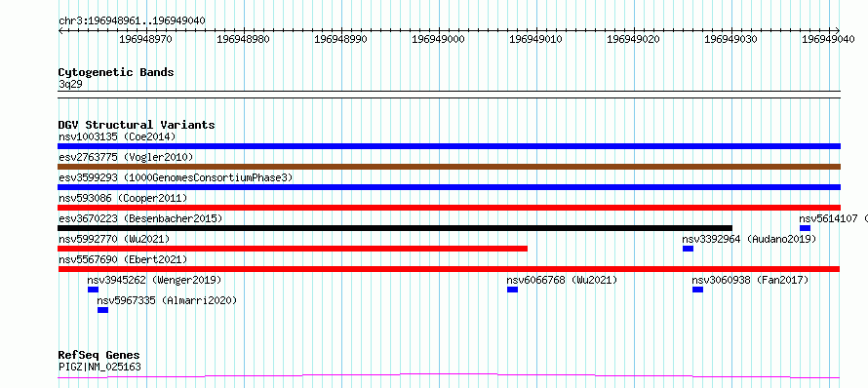Open the nsv3945262 (Wenger2019) label
Screen dimensions: 868x388
[x=154, y=280]
